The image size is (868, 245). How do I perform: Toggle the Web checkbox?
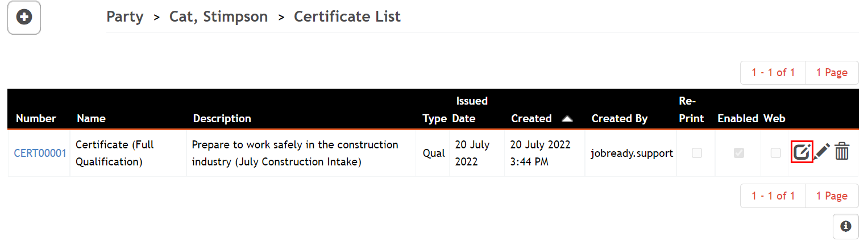click(775, 153)
